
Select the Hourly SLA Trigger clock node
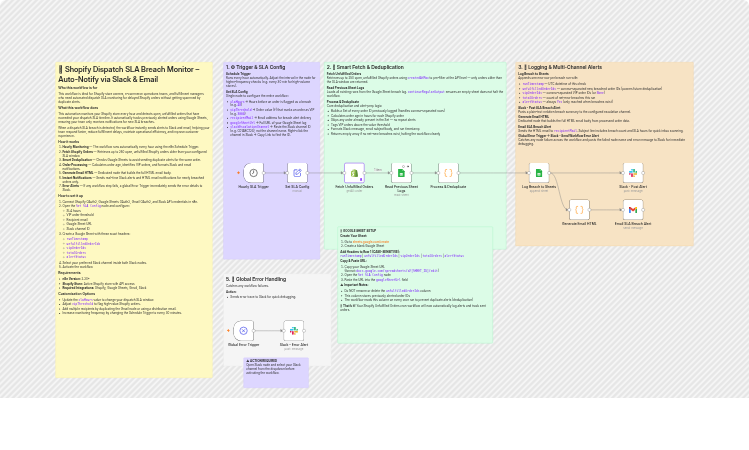253,173
